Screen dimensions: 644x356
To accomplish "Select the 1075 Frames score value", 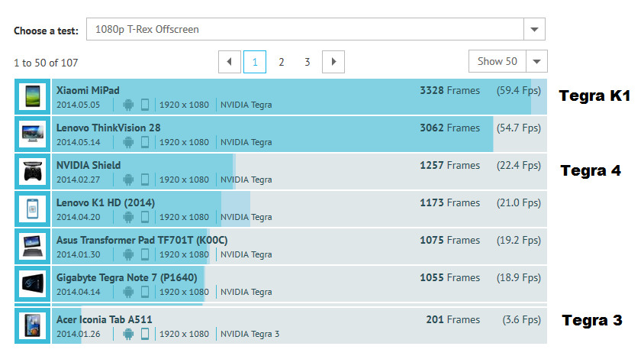I will pos(449,240).
